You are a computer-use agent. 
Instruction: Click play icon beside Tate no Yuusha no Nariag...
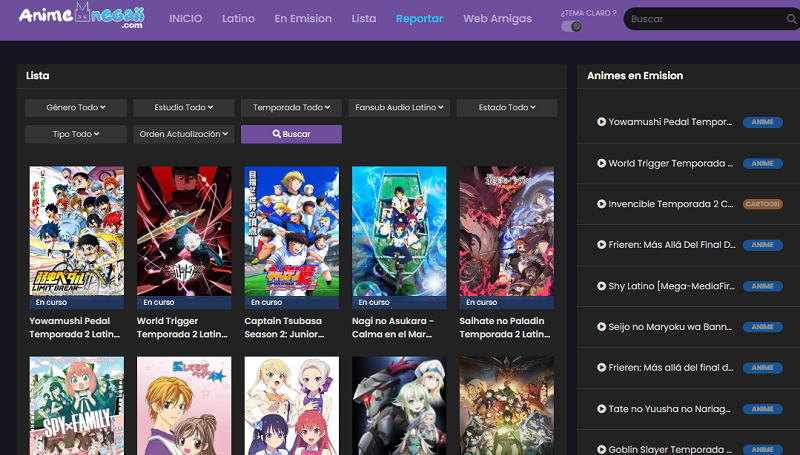coord(602,409)
